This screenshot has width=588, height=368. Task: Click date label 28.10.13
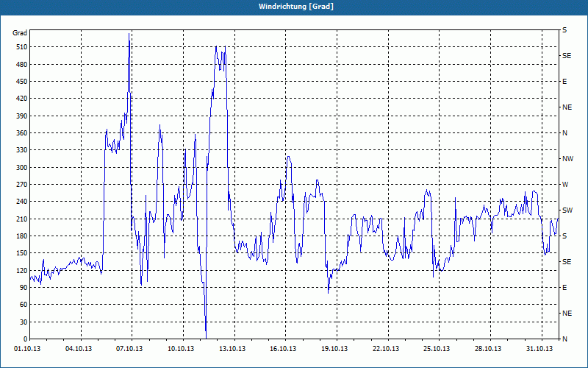pos(488,349)
